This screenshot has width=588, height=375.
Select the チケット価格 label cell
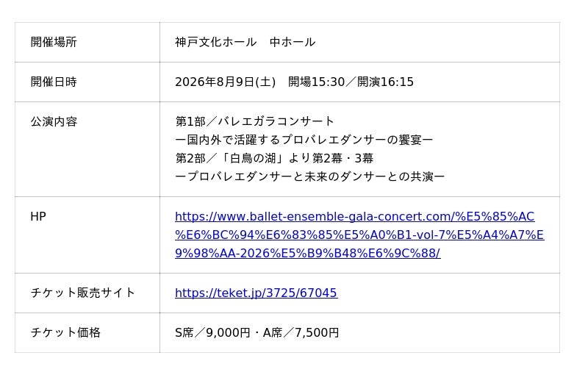(87, 332)
